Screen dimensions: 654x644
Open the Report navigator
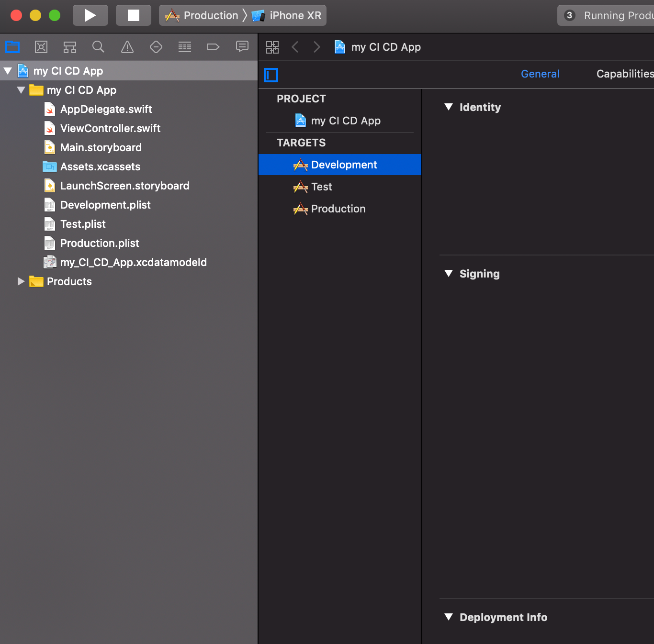coord(242,46)
